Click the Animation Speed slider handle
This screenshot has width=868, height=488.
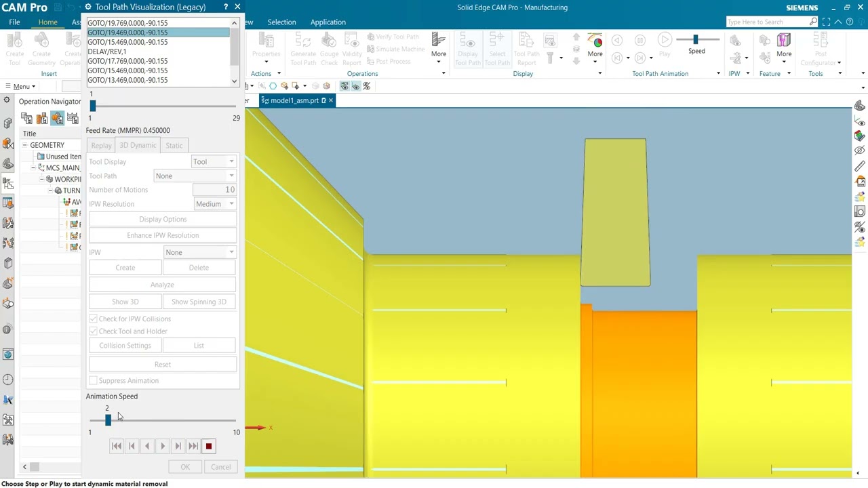108,420
